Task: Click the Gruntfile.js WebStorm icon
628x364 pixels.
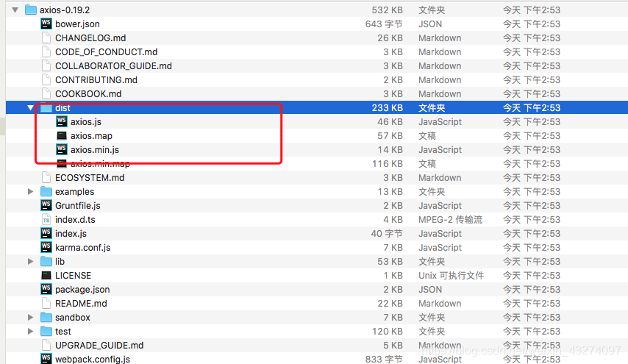Action: (46, 205)
